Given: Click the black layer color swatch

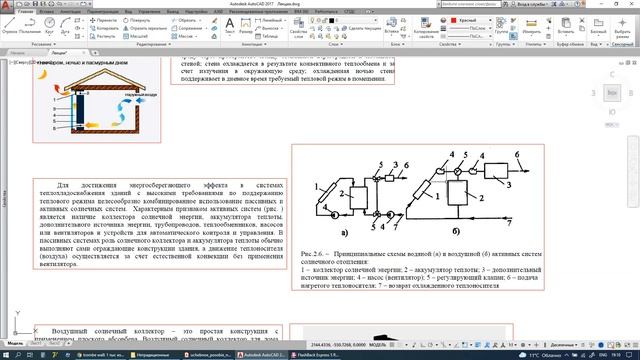Looking at the screenshot, I should (332, 20).
